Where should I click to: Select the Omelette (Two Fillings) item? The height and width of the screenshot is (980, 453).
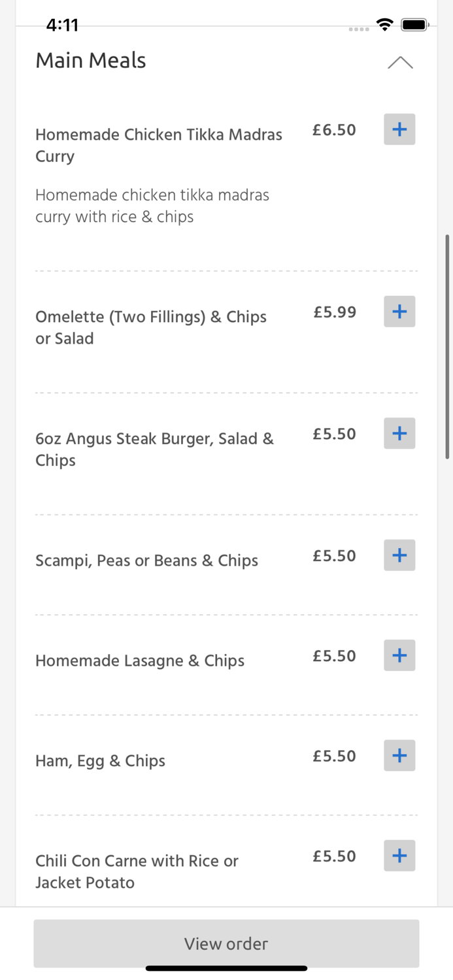[x=151, y=327]
